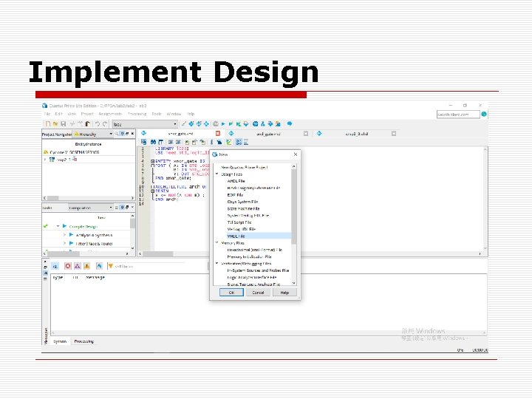Click the orange funnel filter icon
532x399 pixels.
(x=110, y=266)
